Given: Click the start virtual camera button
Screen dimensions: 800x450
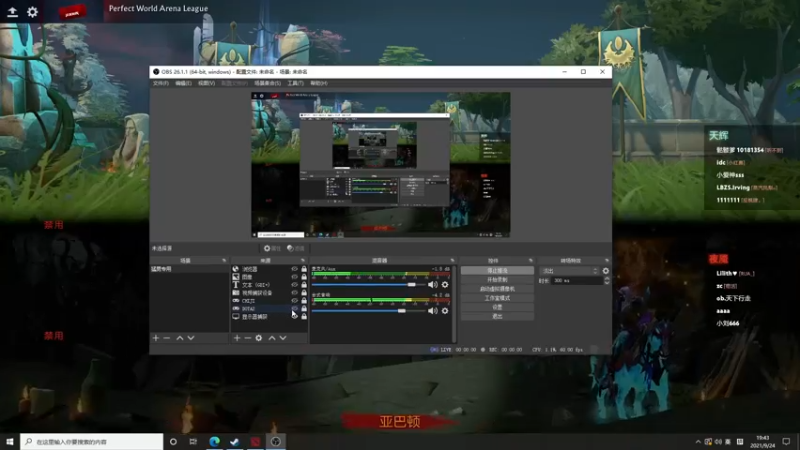Looking at the screenshot, I should coord(497,289).
